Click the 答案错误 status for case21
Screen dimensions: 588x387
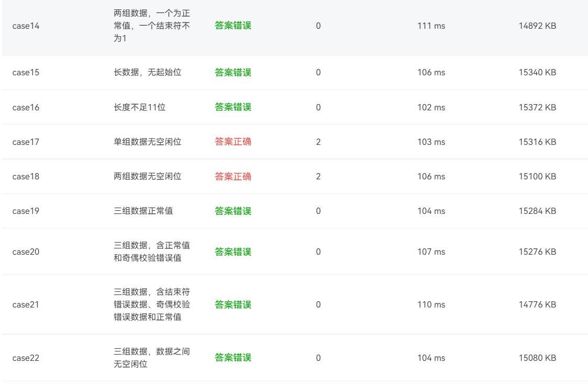tap(233, 305)
